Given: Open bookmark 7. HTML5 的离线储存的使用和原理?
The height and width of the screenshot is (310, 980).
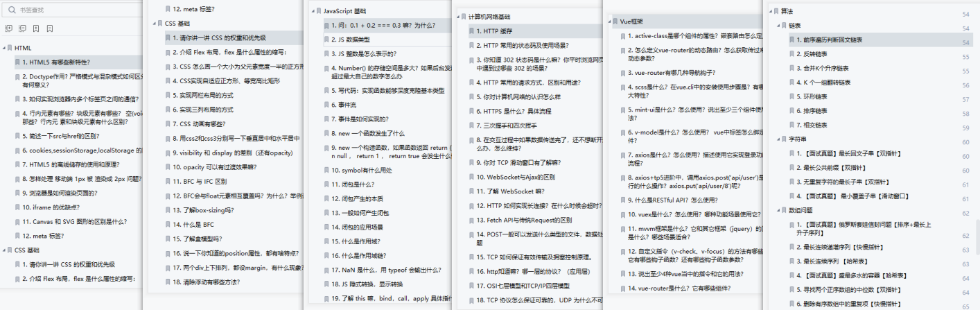Looking at the screenshot, I should 72,164.
